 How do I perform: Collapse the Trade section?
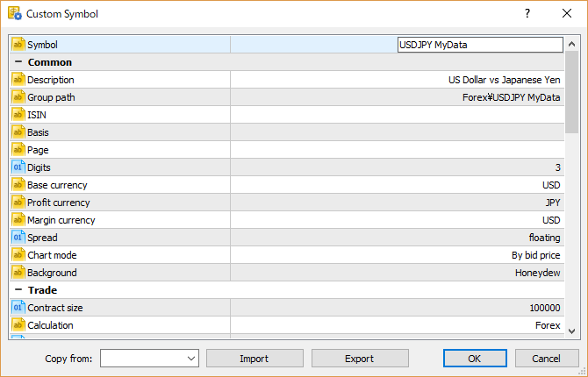(x=18, y=290)
